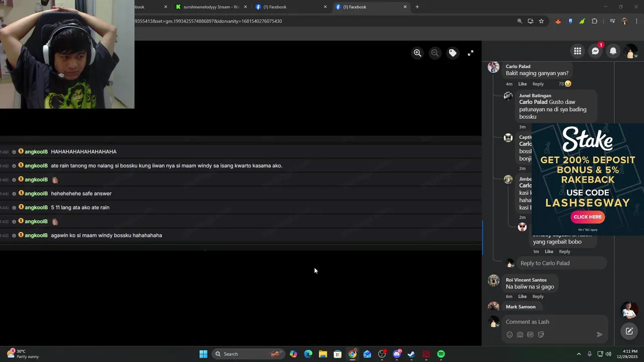Open Carlo Palad's profile name
This screenshot has height=362, width=644.
click(518, 66)
